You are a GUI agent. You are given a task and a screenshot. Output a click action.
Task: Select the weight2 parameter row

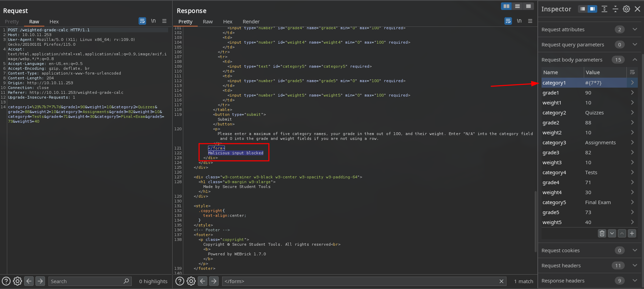click(x=589, y=133)
